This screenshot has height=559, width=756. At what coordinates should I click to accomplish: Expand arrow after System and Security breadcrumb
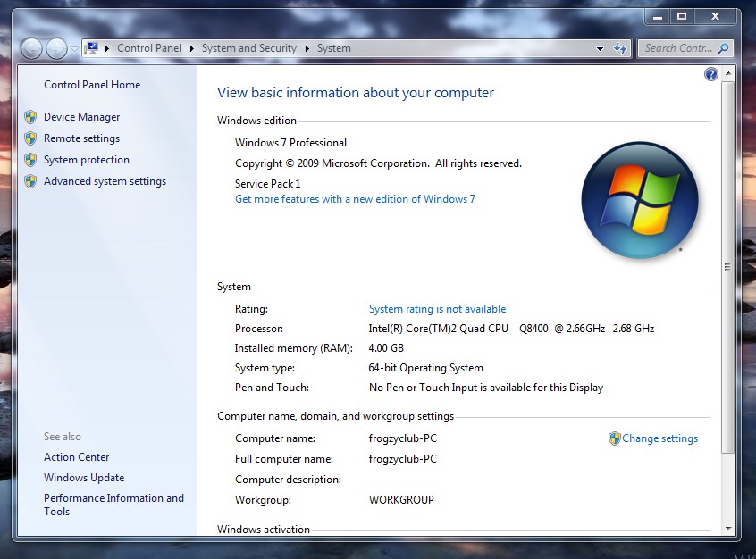pos(307,49)
